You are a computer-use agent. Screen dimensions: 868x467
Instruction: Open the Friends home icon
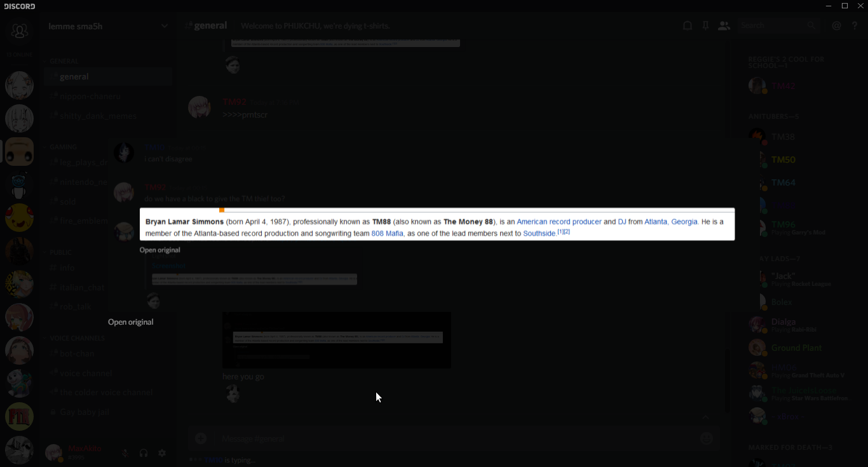coord(20,30)
